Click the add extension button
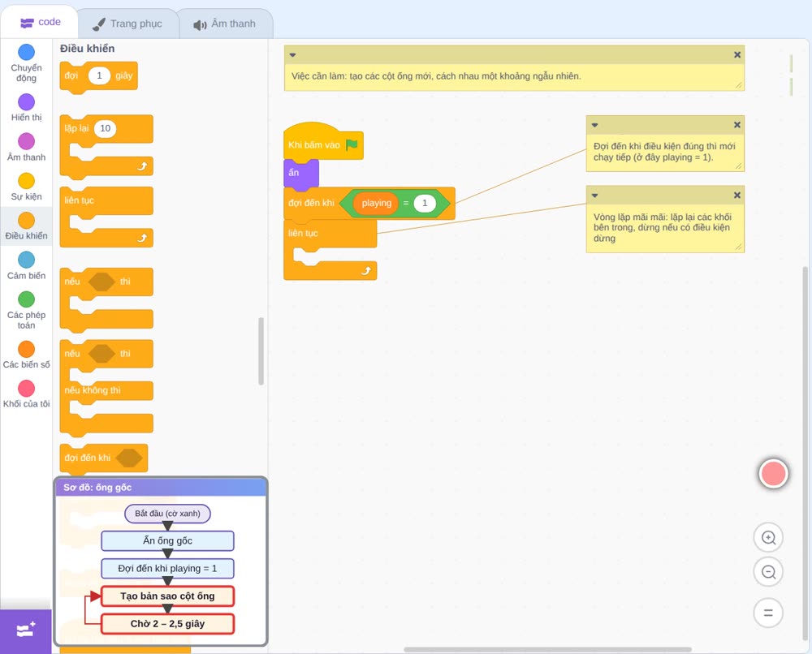Image resolution: width=812 pixels, height=654 pixels. (x=26, y=630)
